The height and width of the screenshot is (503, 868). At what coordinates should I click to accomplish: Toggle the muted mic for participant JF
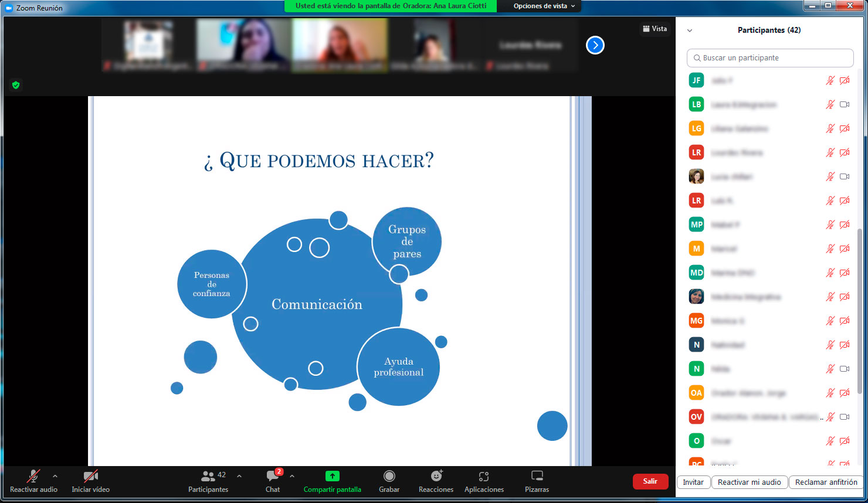point(830,80)
